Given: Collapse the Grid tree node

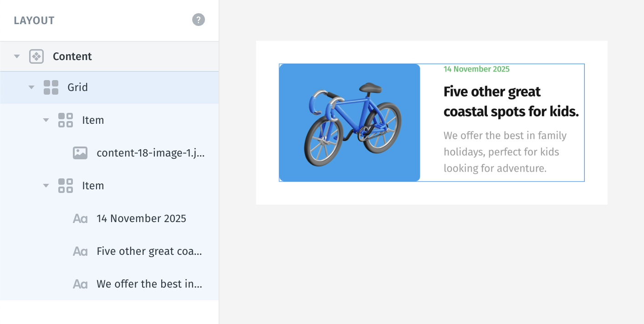Looking at the screenshot, I should pyautogui.click(x=31, y=87).
